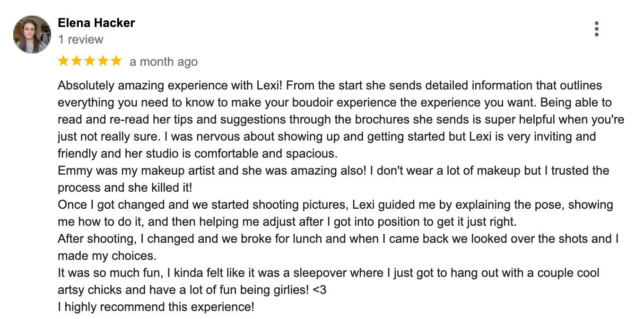
Task: Click the fourth yellow rating star
Action: pos(103,61)
